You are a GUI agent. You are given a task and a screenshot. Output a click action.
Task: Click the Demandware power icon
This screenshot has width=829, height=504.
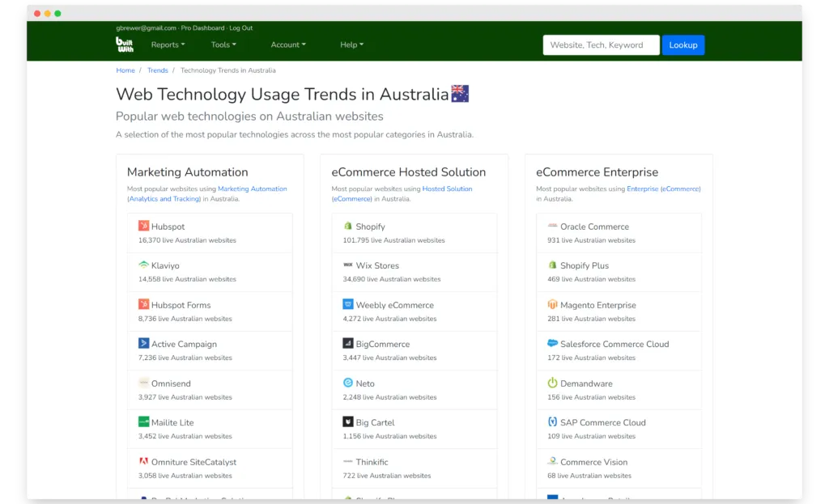(552, 383)
